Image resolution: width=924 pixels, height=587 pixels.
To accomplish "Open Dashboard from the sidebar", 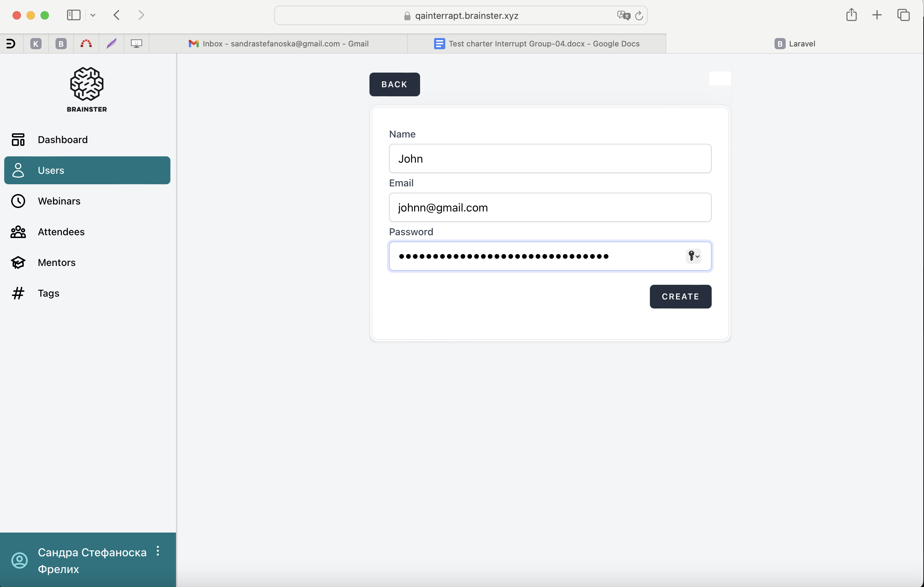I will tap(63, 140).
